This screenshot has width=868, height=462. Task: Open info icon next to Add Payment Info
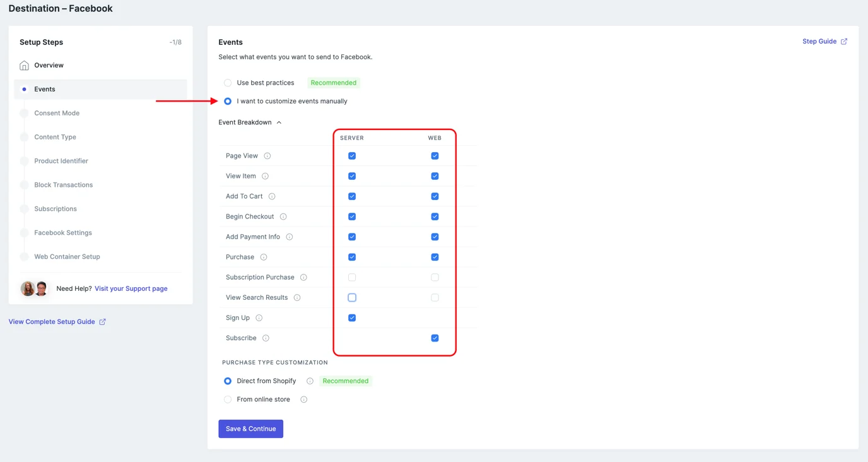click(290, 237)
